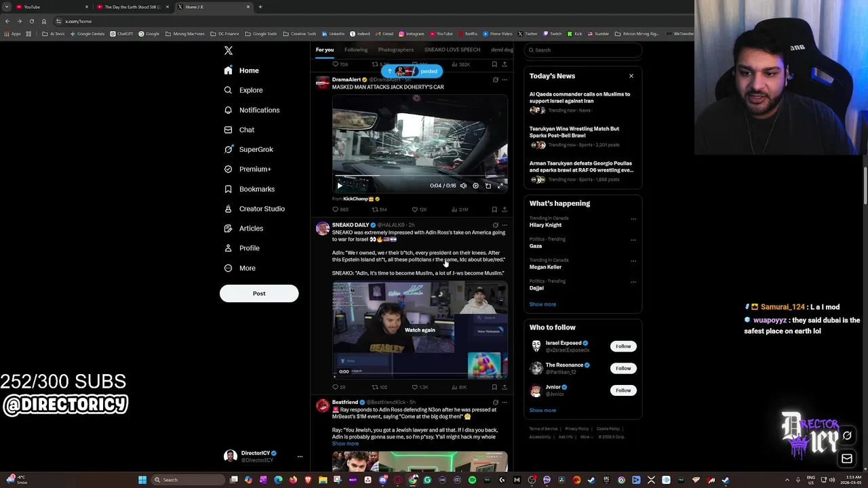Close the Today's News panel
The width and height of the screenshot is (868, 488).
[631, 76]
